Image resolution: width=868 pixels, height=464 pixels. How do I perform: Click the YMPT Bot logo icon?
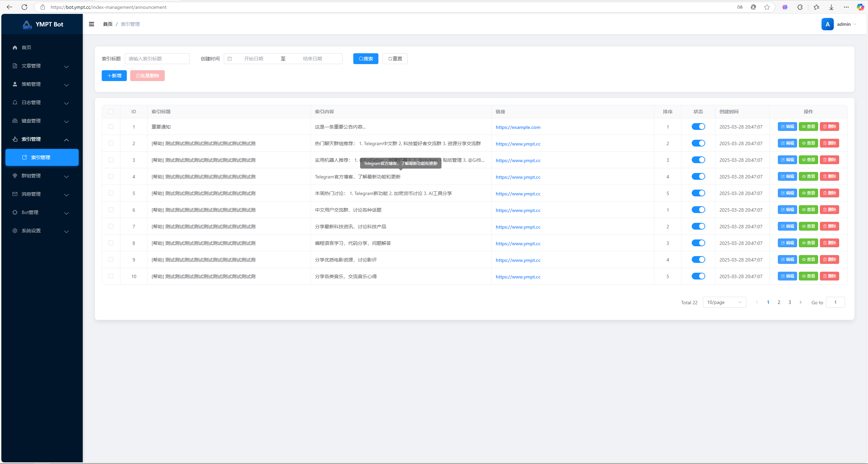27,24
